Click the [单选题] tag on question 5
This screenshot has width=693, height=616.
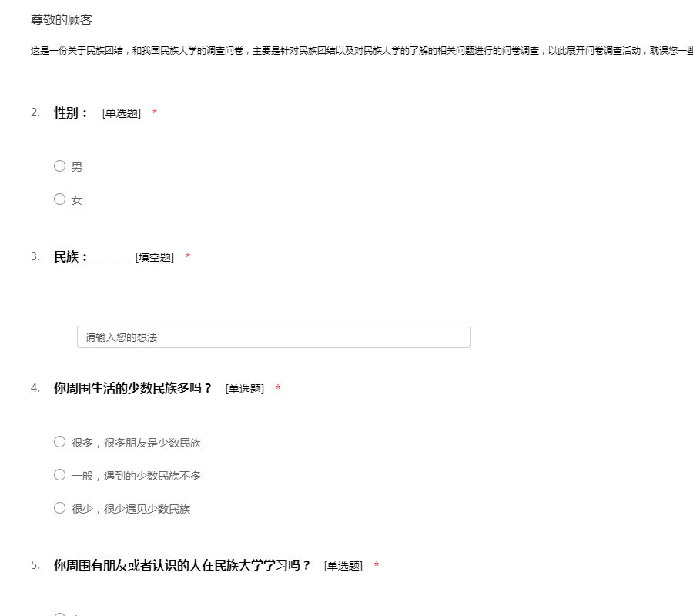point(343,566)
